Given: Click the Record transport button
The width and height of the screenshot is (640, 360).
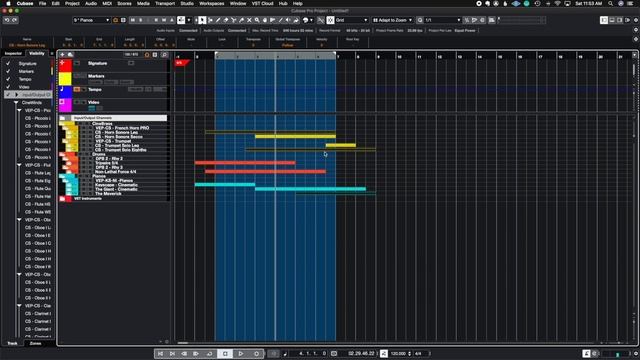Looking at the screenshot, I should [x=256, y=353].
